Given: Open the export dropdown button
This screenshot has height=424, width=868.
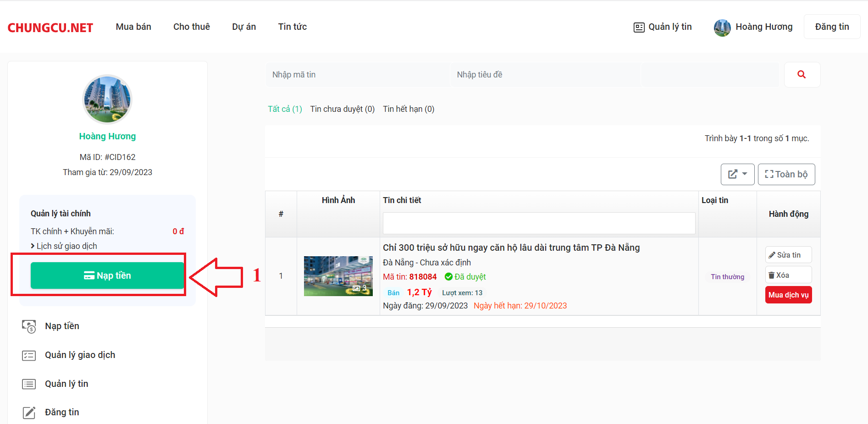Looking at the screenshot, I should [737, 174].
